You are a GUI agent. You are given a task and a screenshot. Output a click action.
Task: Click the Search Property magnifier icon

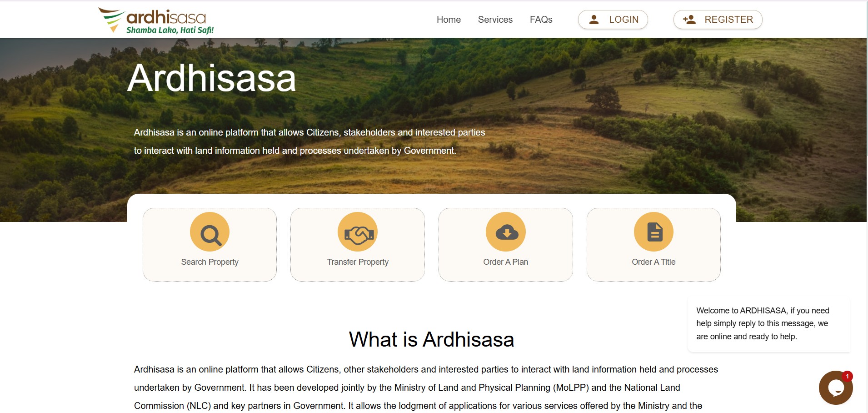210,232
